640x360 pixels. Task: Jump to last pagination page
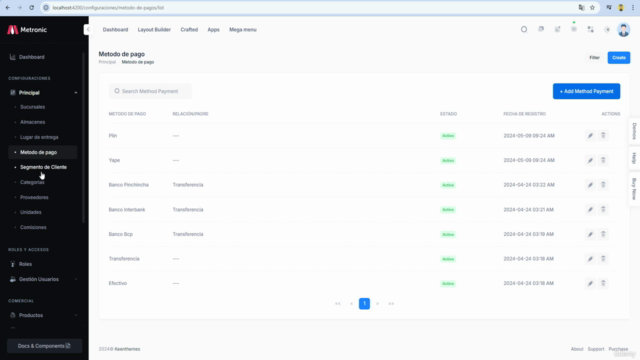391,304
